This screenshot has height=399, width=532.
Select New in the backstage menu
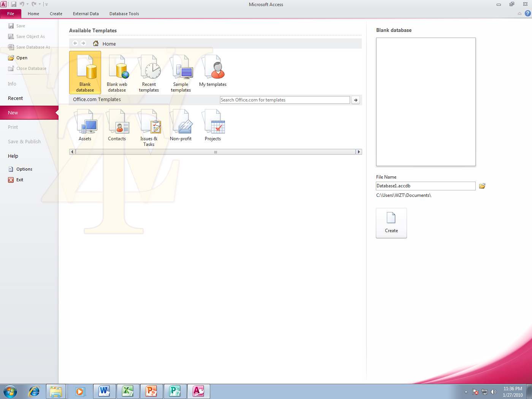coord(29,112)
